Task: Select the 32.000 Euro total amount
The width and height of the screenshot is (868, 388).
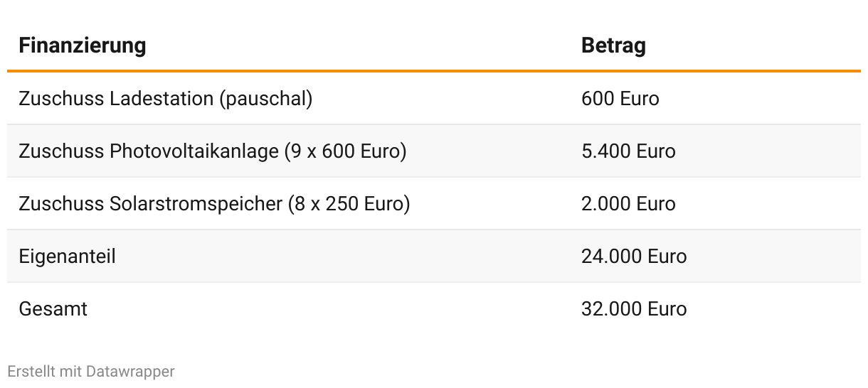Action: pos(634,308)
